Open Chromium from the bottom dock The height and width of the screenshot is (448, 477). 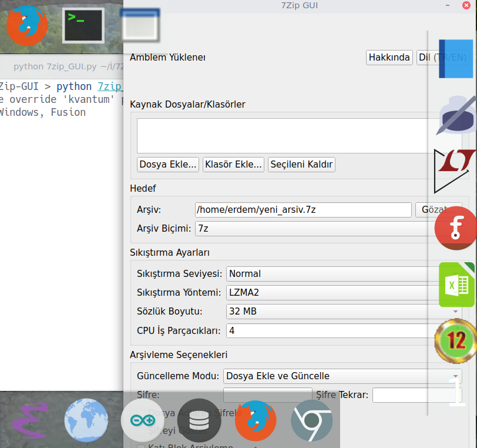click(312, 420)
